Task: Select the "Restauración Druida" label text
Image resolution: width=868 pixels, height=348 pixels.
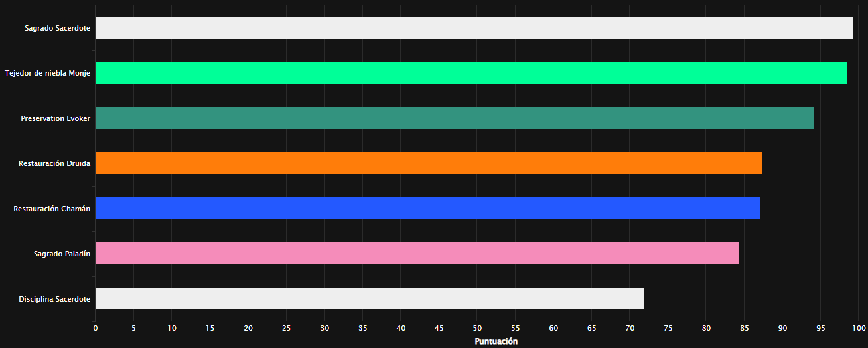Action: click(54, 163)
